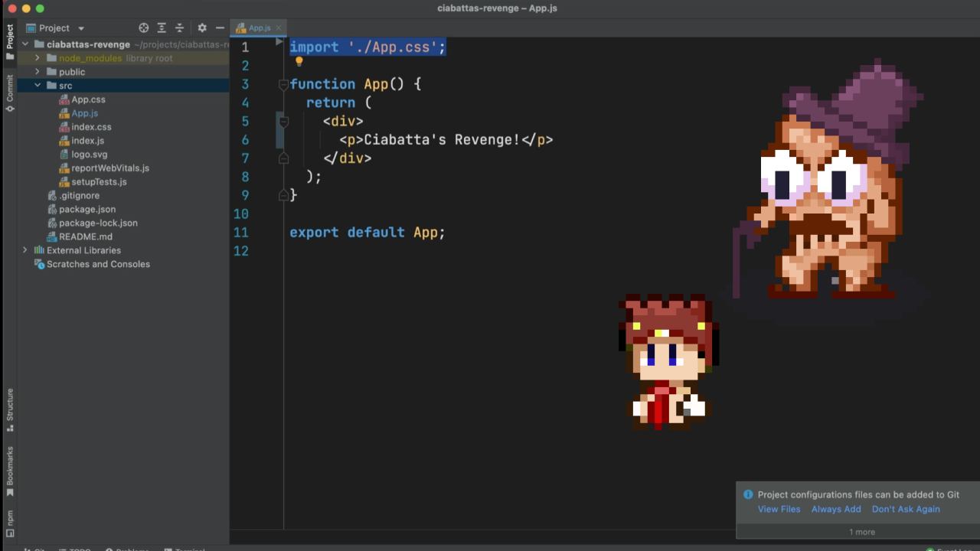This screenshot has height=551, width=980.
Task: Open the Structure tool window side tab
Action: [x=10, y=410]
